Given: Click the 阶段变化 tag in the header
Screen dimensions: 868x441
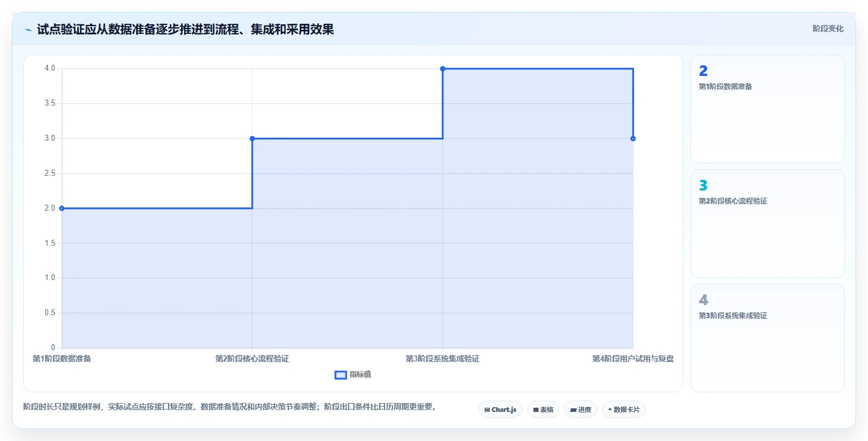Looking at the screenshot, I should pos(828,29).
